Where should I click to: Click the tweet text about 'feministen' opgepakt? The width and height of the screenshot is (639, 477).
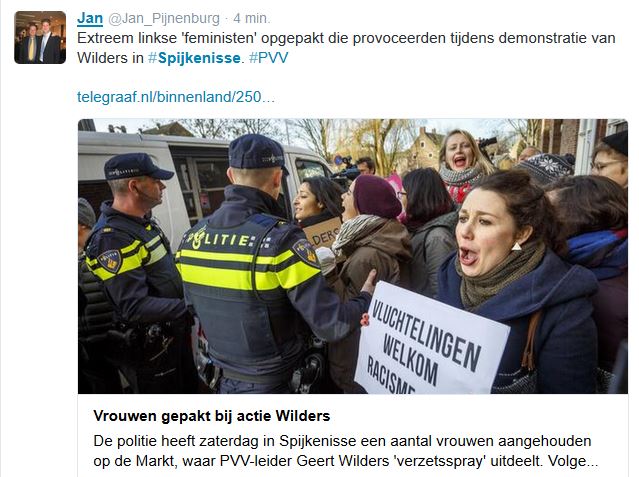pos(346,48)
